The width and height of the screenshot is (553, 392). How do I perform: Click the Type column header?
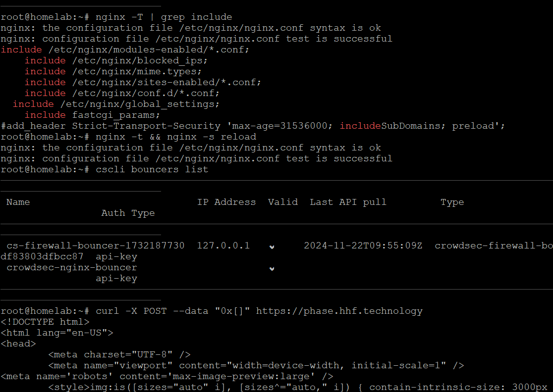pos(452,202)
